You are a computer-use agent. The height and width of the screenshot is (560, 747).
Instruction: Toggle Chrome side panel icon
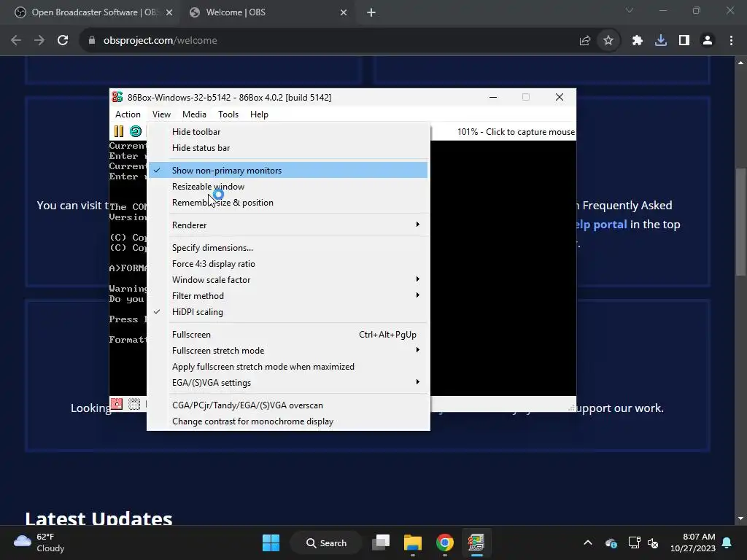pyautogui.click(x=684, y=41)
